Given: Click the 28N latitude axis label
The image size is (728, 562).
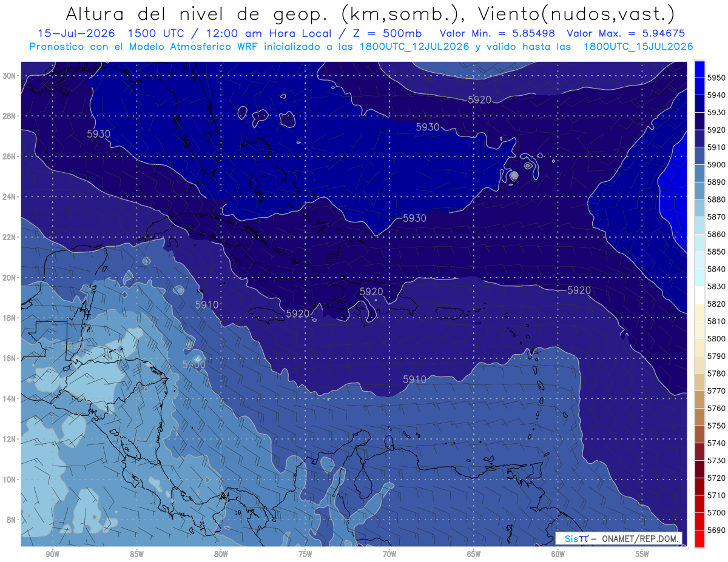Looking at the screenshot, I should 9,116.
